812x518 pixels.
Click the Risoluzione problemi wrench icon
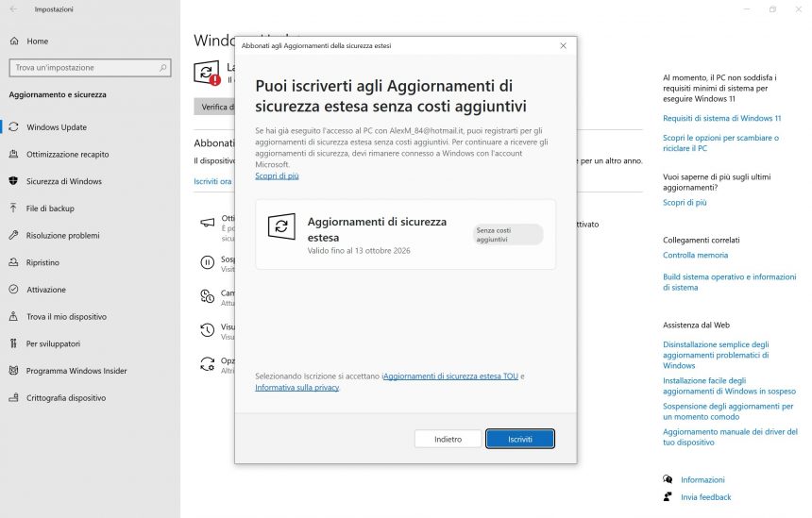pos(14,236)
